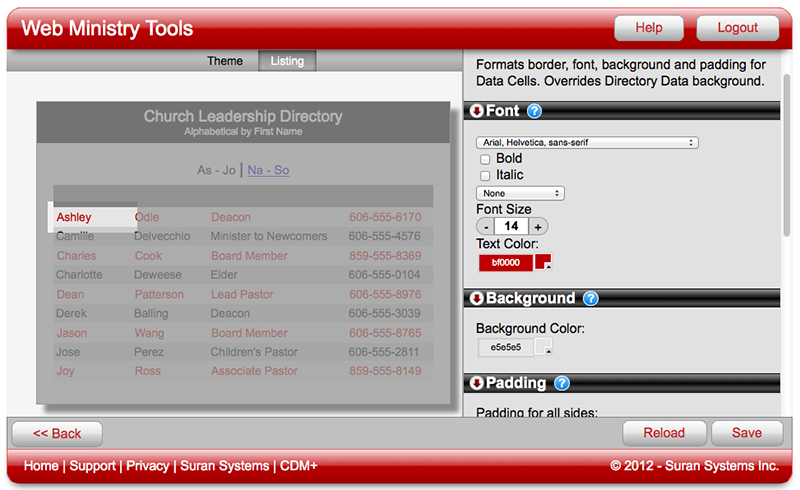Decrease font size with minus button

485,226
